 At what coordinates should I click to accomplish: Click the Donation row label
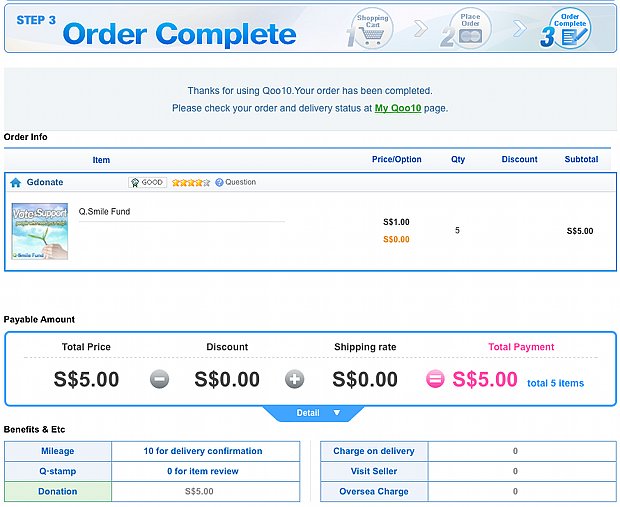58,492
